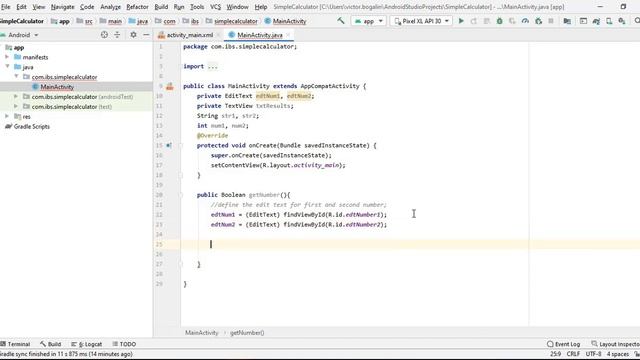Expand the res folder
This screenshot has width=640, height=360.
pos(7,116)
